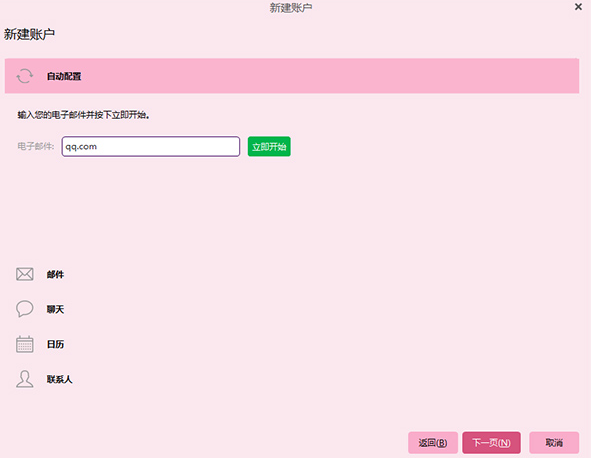Close the 新建账户 window
Screen dimensions: 591x458
click(578, 7)
